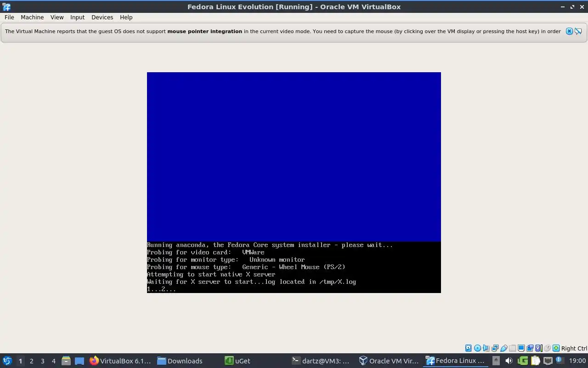Viewport: 588px width, 368px height.
Task: Click the keyboard capture arrow icon
Action: 556,348
